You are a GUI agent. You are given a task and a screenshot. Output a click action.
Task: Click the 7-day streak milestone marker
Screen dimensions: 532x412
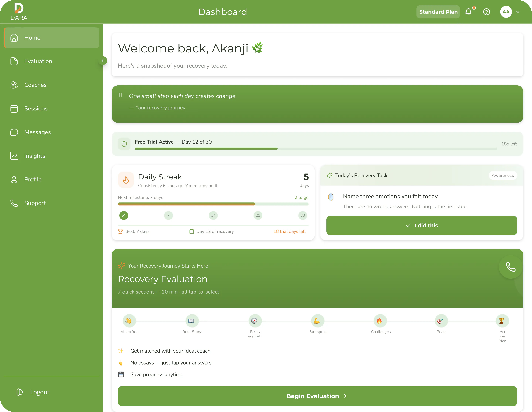168,215
